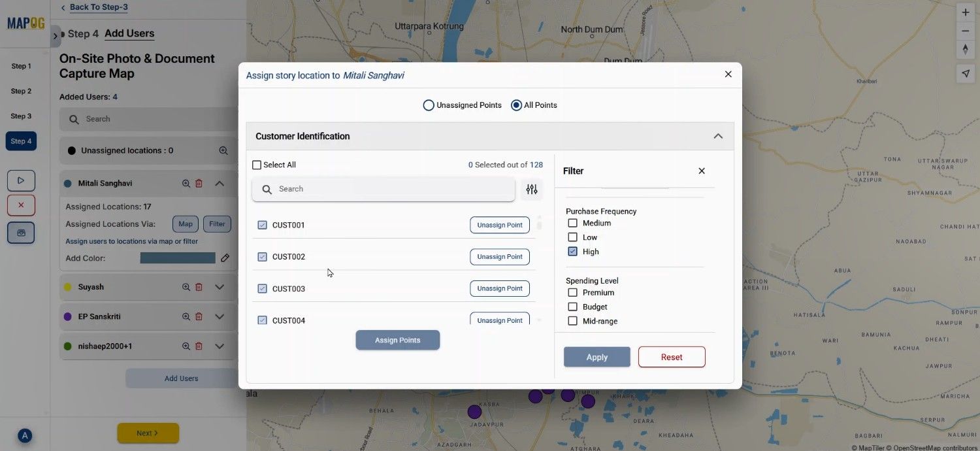Screen dimensions: 980x451
Task: Uncheck the High purchase frequency checkbox
Action: (573, 252)
